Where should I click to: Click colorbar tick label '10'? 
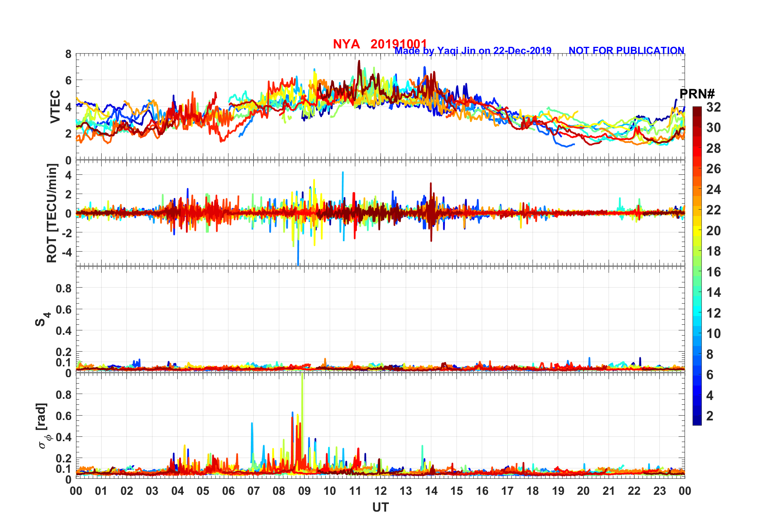713,334
